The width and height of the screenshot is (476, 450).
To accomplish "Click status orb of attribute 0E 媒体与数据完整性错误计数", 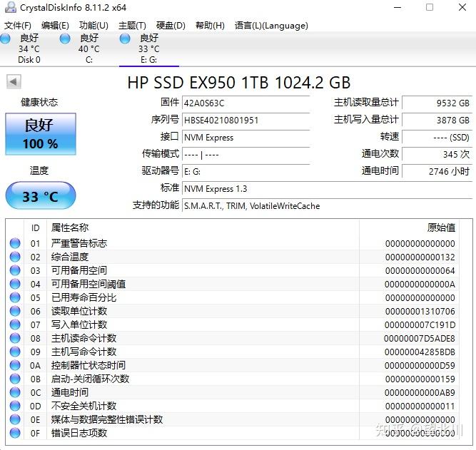I will 15,419.
